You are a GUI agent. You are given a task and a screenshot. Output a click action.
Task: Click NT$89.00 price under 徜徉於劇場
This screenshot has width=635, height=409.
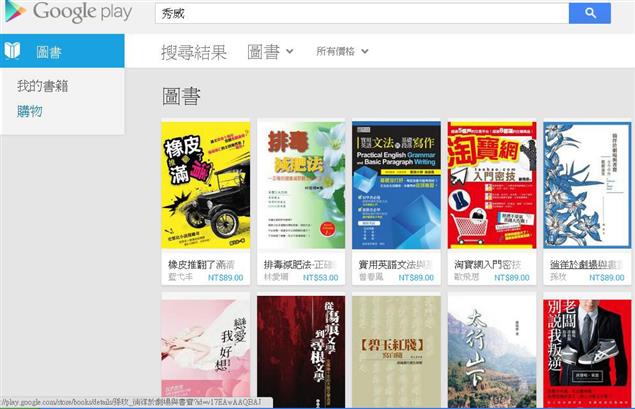tap(607, 278)
